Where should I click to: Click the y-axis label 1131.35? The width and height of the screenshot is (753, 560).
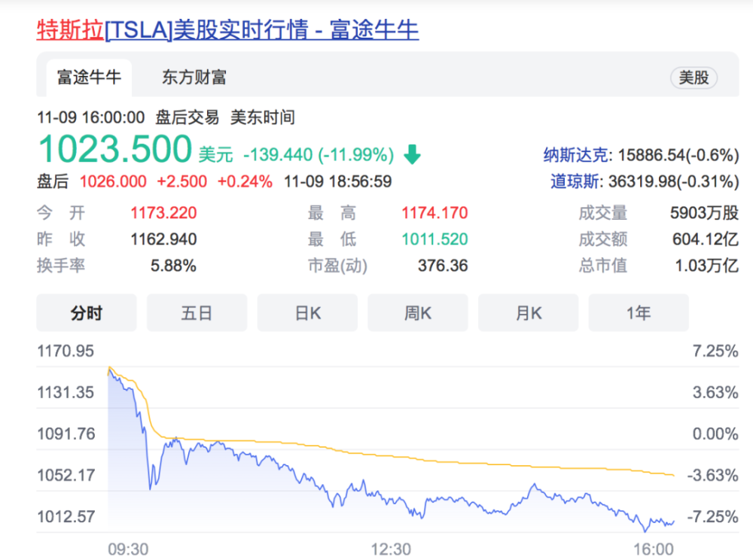[x=66, y=392]
